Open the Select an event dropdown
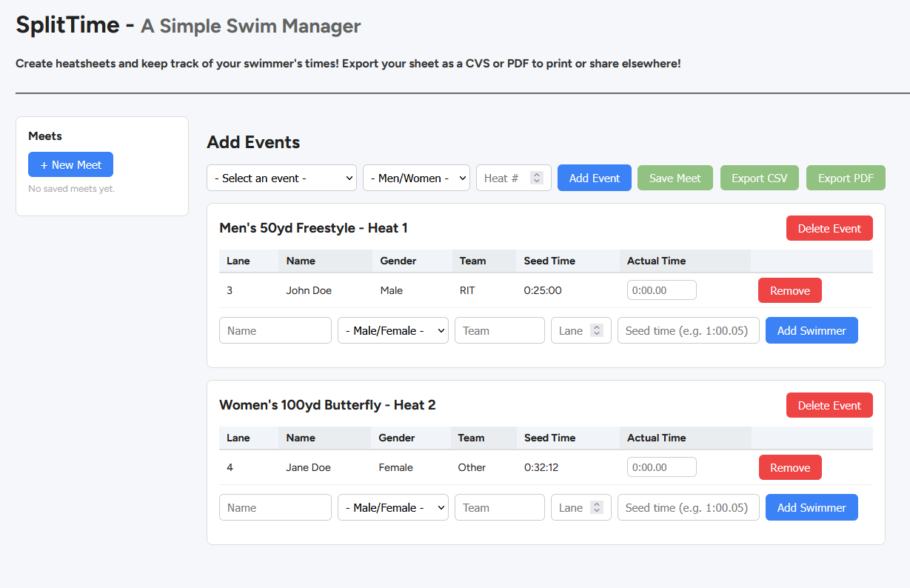The image size is (910, 588). click(x=281, y=178)
